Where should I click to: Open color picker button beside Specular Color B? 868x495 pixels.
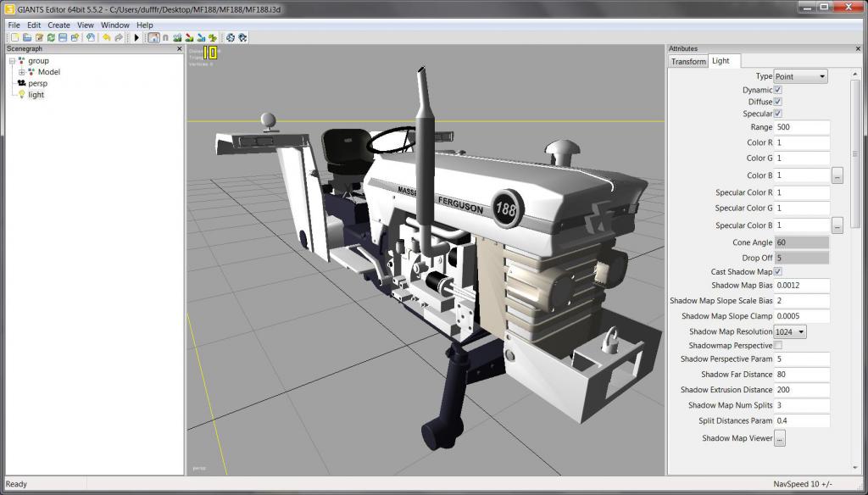click(x=837, y=226)
